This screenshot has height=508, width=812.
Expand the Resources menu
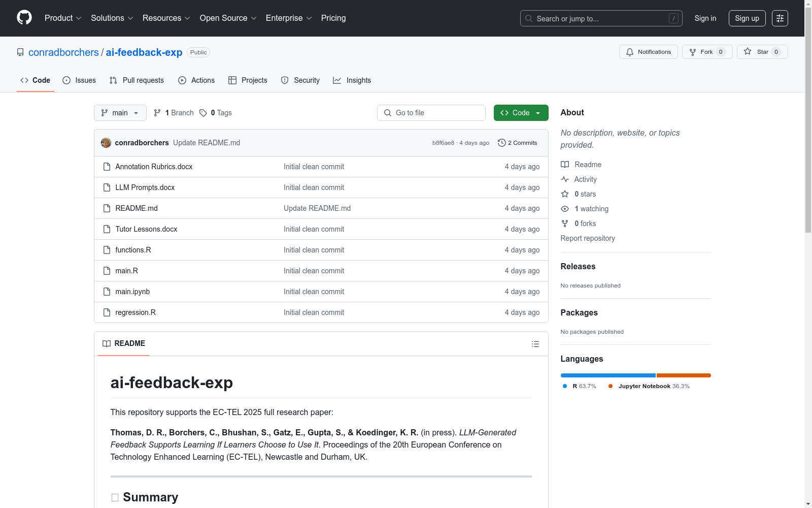pos(166,18)
